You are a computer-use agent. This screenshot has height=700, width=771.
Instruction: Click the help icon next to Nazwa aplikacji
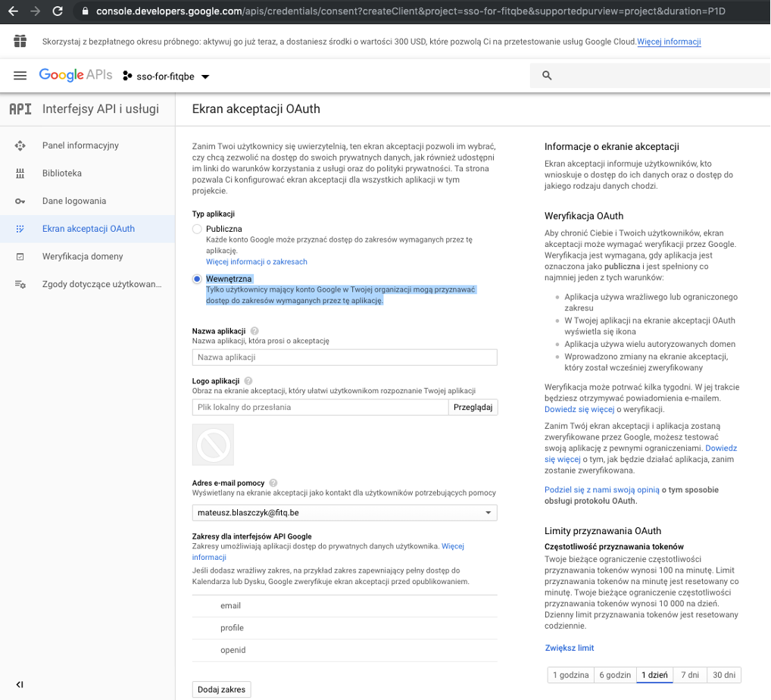[x=254, y=331]
